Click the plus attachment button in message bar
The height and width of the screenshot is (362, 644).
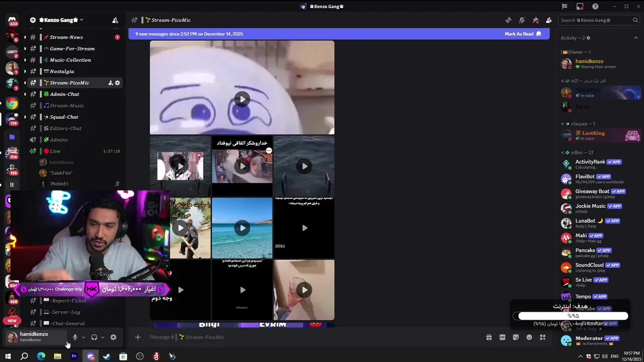[138, 337]
